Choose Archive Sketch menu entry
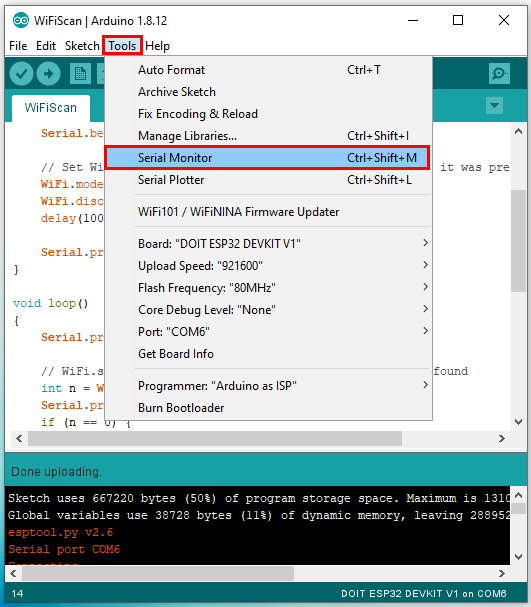Viewport: 531px width, 607px height. (268, 92)
